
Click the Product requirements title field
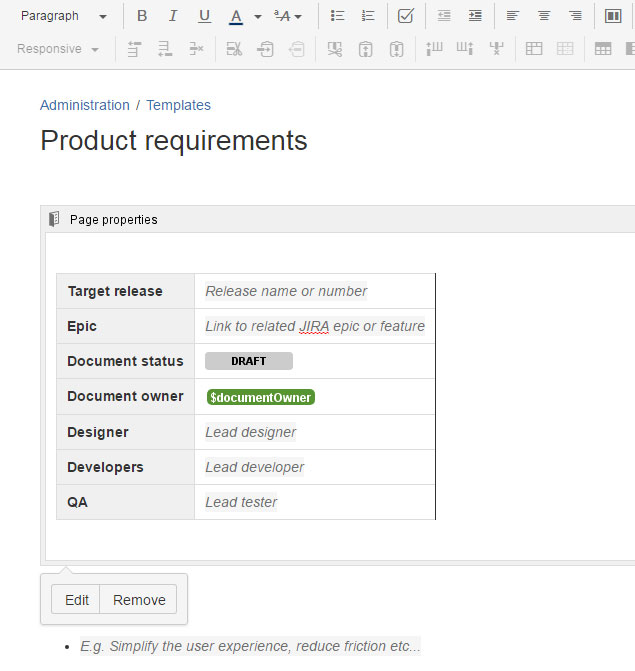click(174, 140)
